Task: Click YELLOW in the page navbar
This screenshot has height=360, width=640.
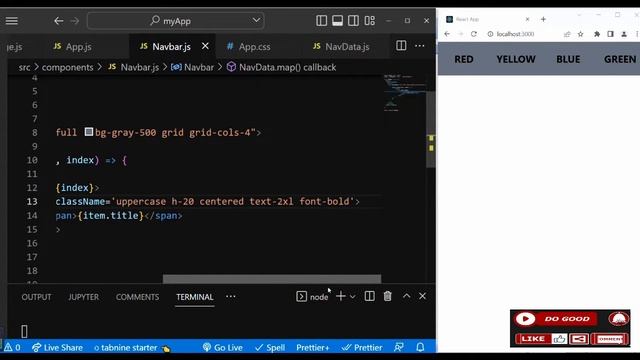Action: (516, 59)
